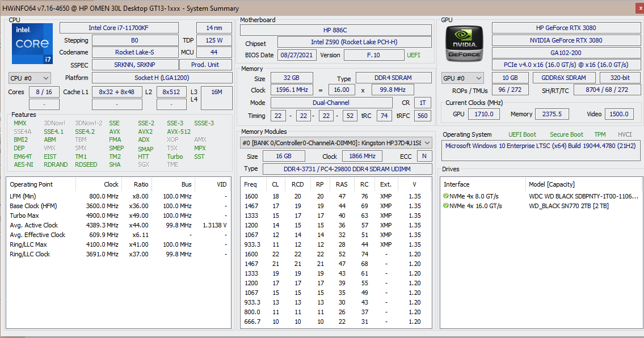Click the L3 cache 16M field
The height and width of the screenshot is (338, 644).
pos(216,98)
